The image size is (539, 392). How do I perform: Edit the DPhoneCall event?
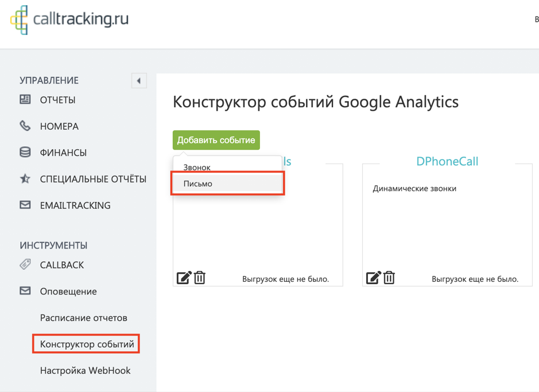click(373, 278)
